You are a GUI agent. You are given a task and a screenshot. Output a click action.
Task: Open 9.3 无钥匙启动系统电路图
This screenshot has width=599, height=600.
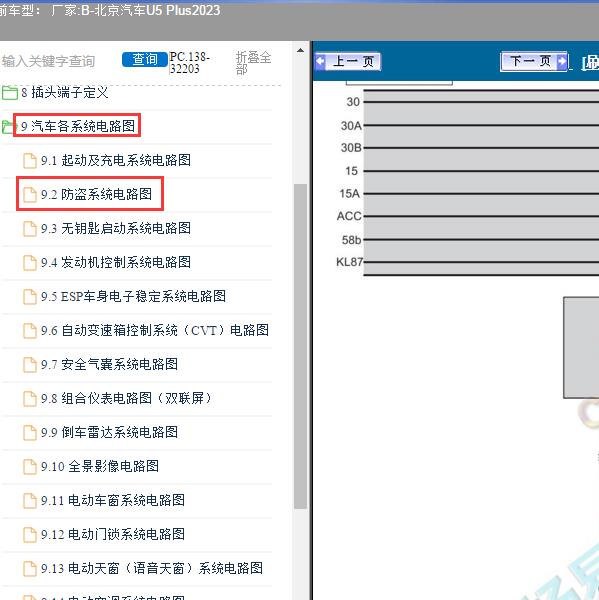pos(116,228)
